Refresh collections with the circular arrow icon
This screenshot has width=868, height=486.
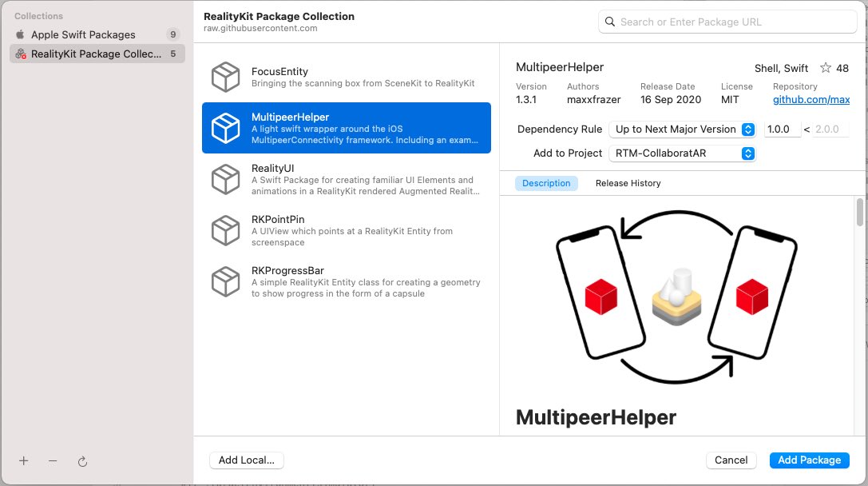pos(82,461)
